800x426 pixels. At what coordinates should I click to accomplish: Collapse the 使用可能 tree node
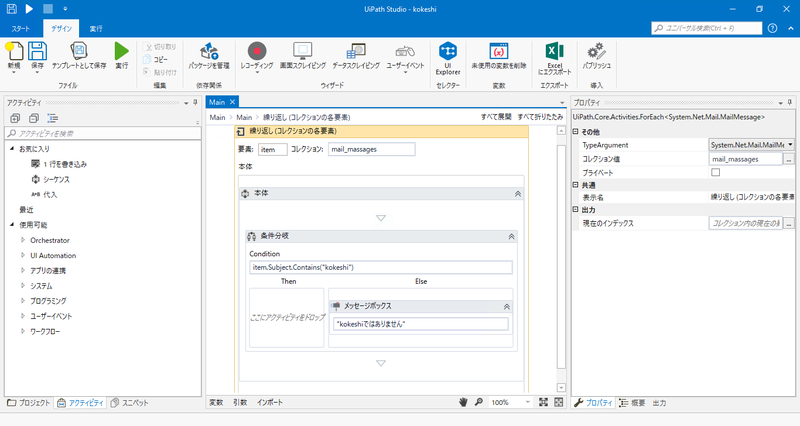[x=12, y=224]
